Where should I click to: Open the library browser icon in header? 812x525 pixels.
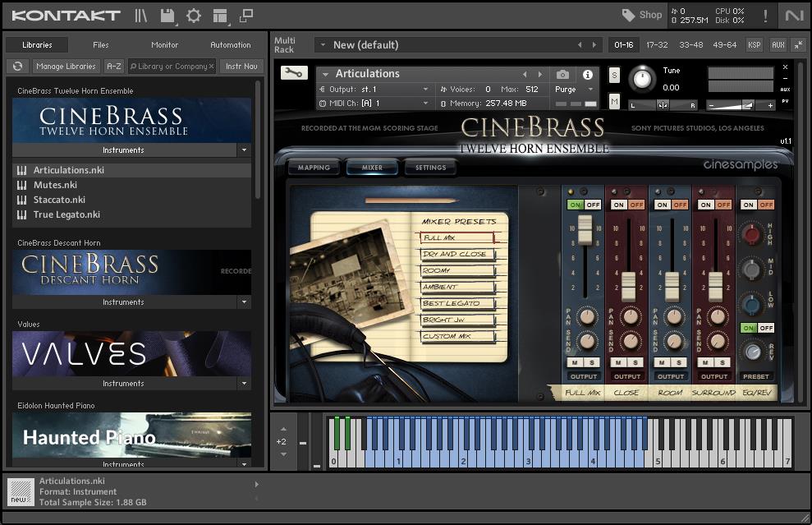point(141,16)
